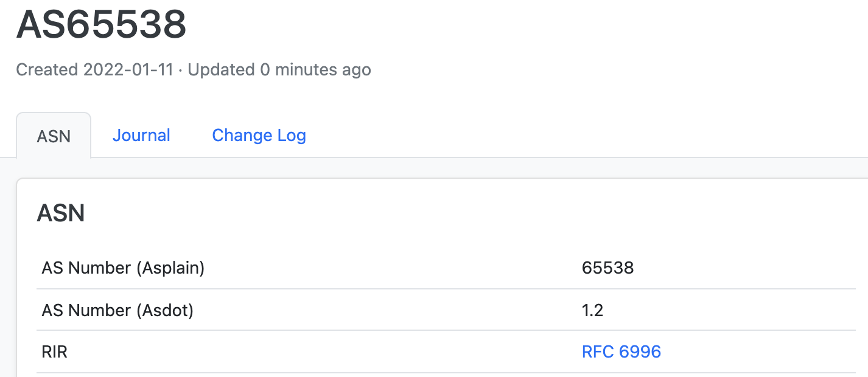Click the AS Number (Asplain) row label

123,267
